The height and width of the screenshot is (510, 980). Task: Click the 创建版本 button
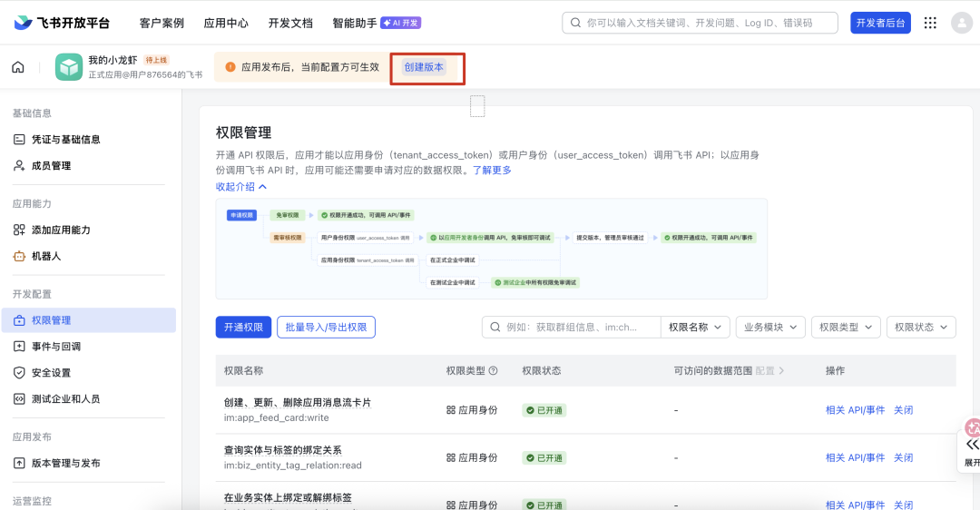coord(424,67)
